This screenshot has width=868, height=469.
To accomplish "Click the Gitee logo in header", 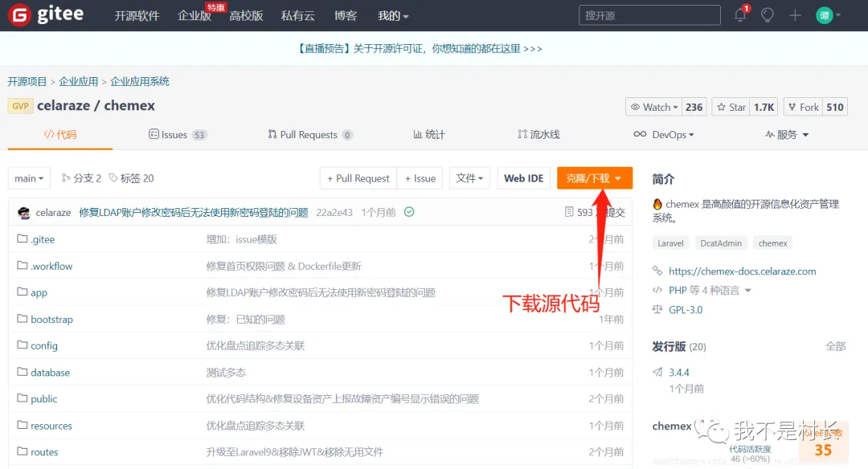I will pyautogui.click(x=50, y=15).
